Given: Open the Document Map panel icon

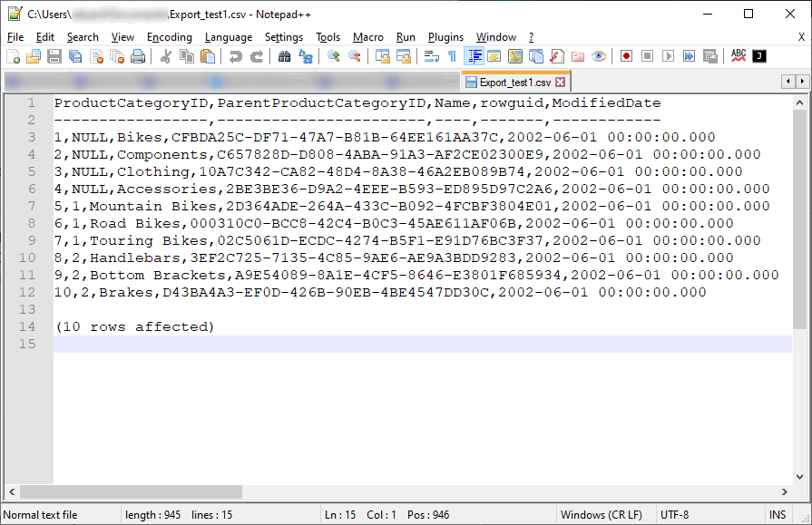Looking at the screenshot, I should click(517, 55).
